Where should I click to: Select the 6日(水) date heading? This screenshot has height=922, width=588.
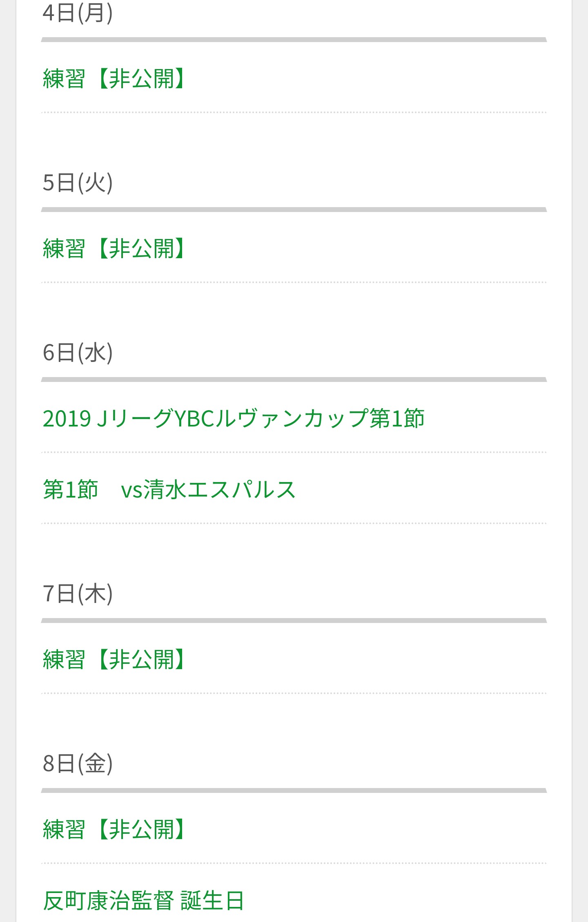[x=78, y=353]
